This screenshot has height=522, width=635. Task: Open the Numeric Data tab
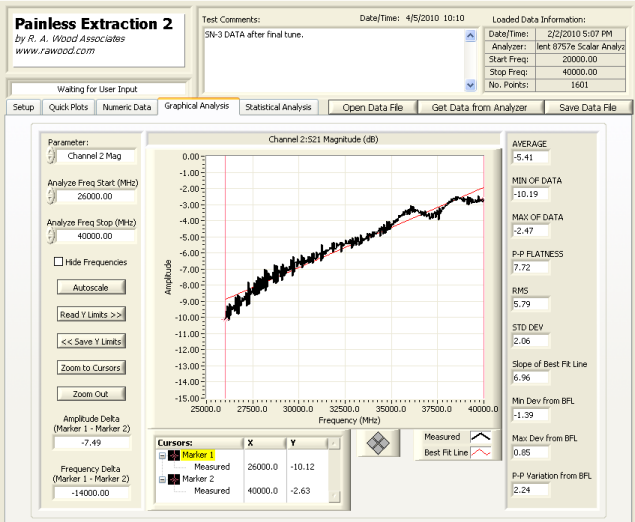pos(126,107)
